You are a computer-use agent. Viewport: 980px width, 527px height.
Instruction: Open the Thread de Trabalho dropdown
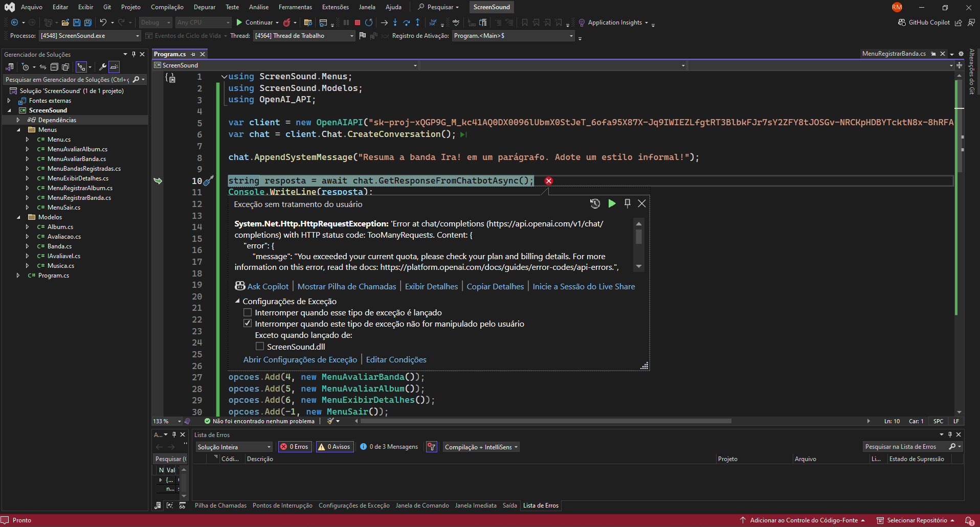(304, 36)
